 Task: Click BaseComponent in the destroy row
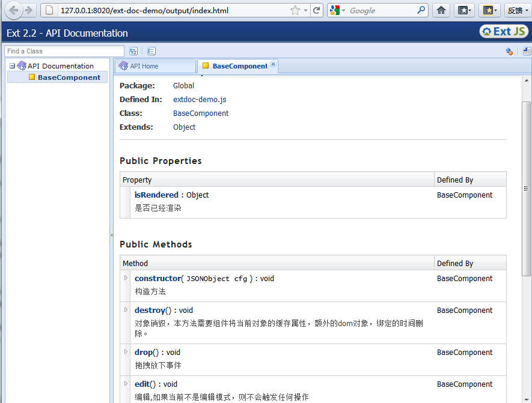pyautogui.click(x=465, y=310)
